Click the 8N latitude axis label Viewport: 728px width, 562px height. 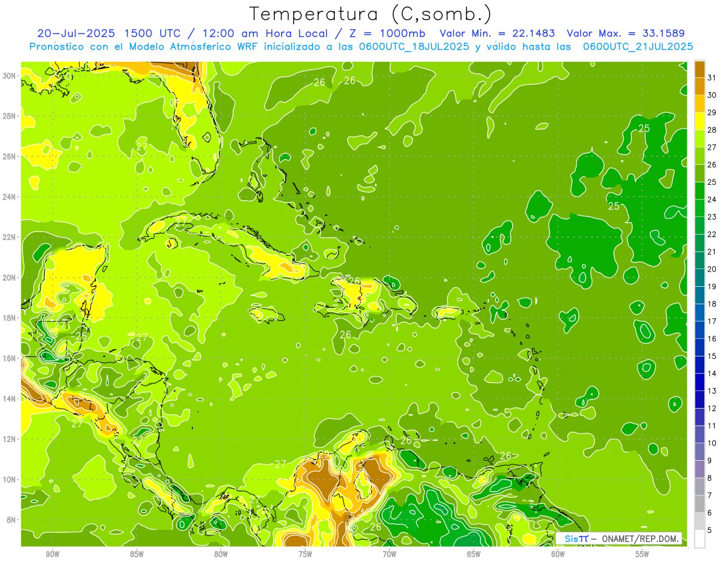coord(12,520)
